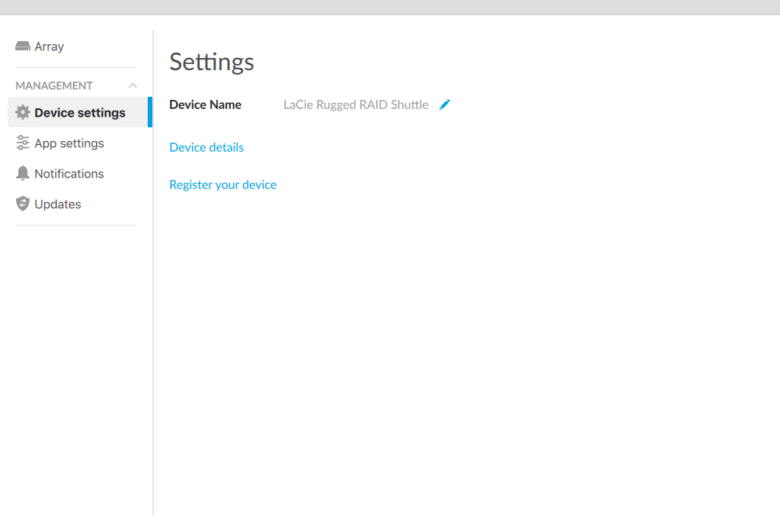Click the Array drive icon
The height and width of the screenshot is (516, 780).
click(22, 46)
